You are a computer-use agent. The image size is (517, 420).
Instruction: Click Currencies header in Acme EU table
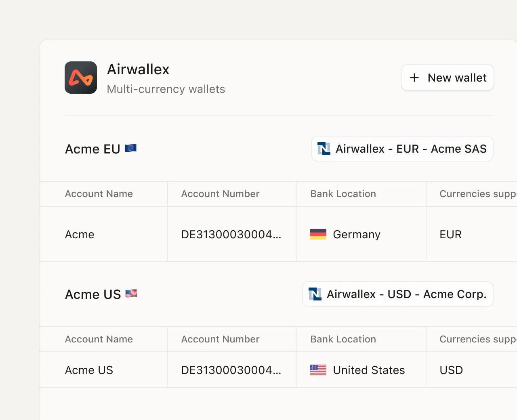coord(478,194)
